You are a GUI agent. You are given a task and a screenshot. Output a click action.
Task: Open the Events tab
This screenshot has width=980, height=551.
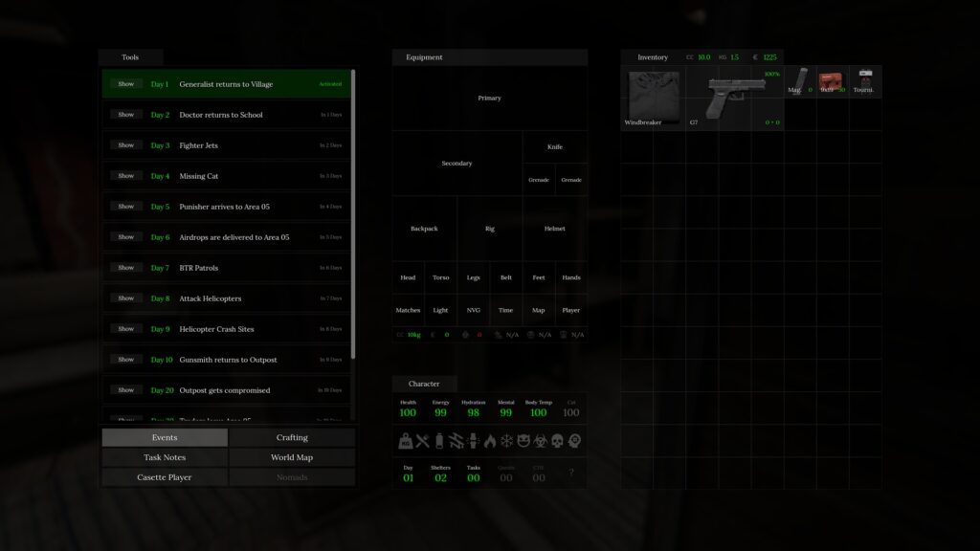(165, 437)
